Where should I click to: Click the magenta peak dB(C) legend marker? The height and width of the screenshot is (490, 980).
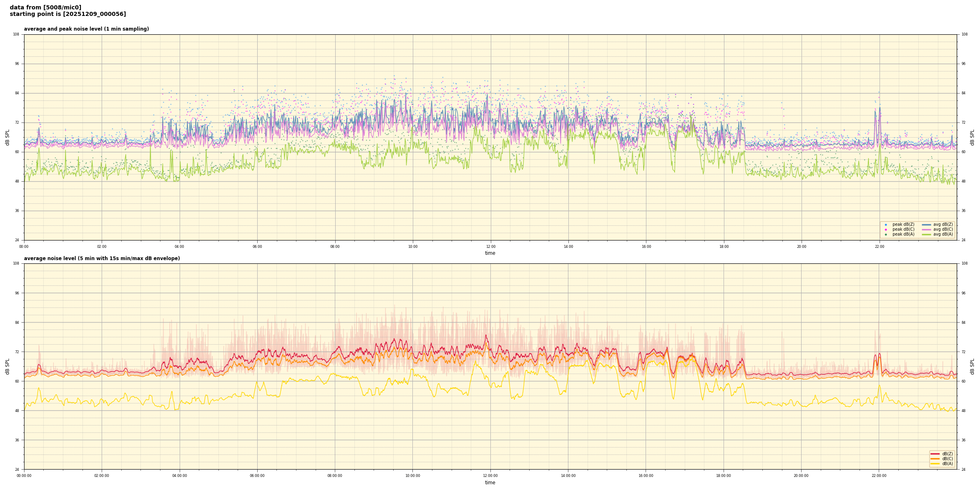point(886,229)
